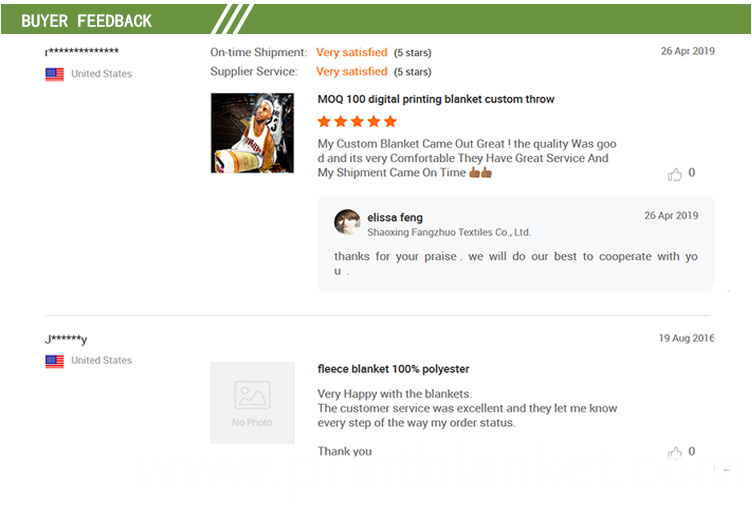Click elissa feng's profile avatar

(x=347, y=222)
